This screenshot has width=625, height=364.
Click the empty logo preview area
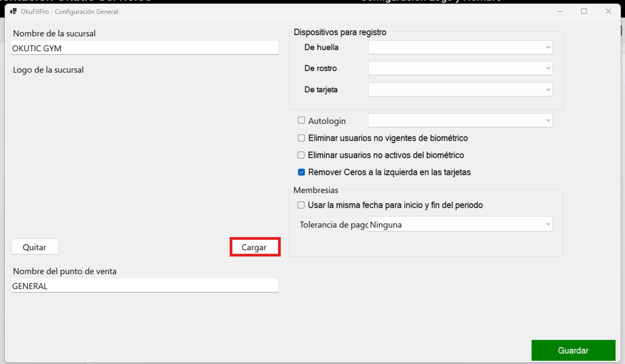click(x=145, y=155)
